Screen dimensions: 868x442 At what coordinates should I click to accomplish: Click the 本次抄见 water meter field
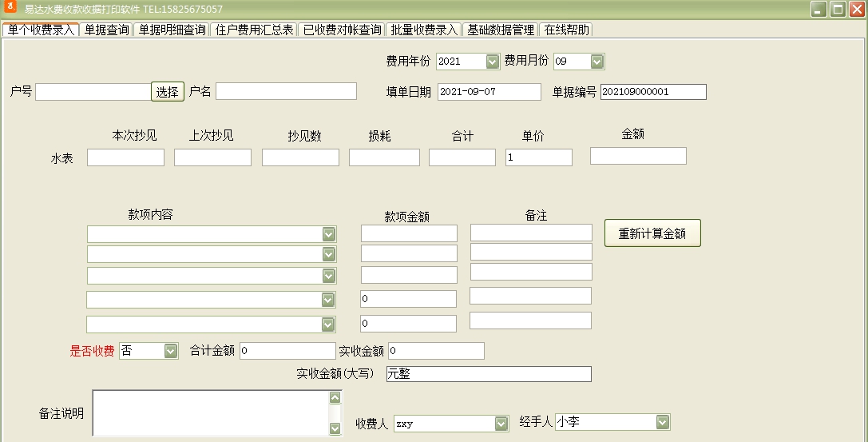[x=125, y=157]
